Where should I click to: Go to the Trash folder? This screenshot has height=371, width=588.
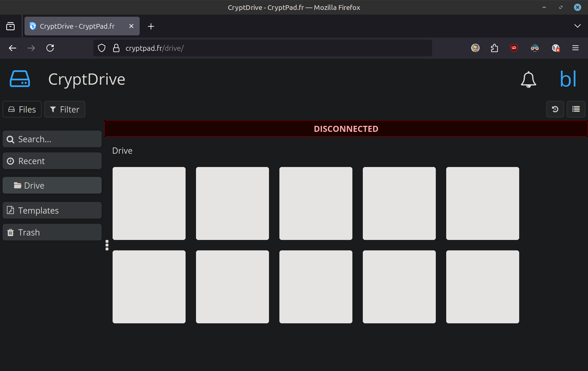pyautogui.click(x=52, y=232)
